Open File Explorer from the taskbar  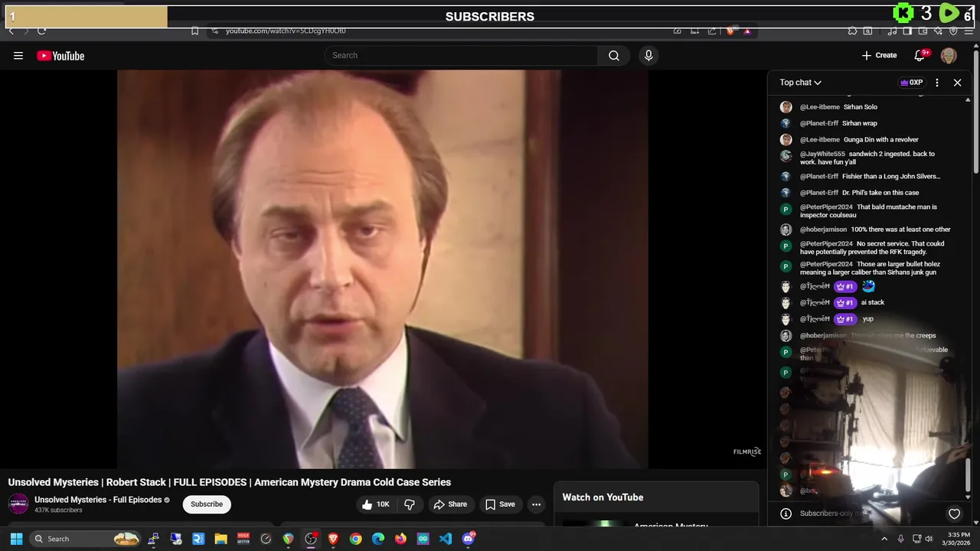click(220, 539)
